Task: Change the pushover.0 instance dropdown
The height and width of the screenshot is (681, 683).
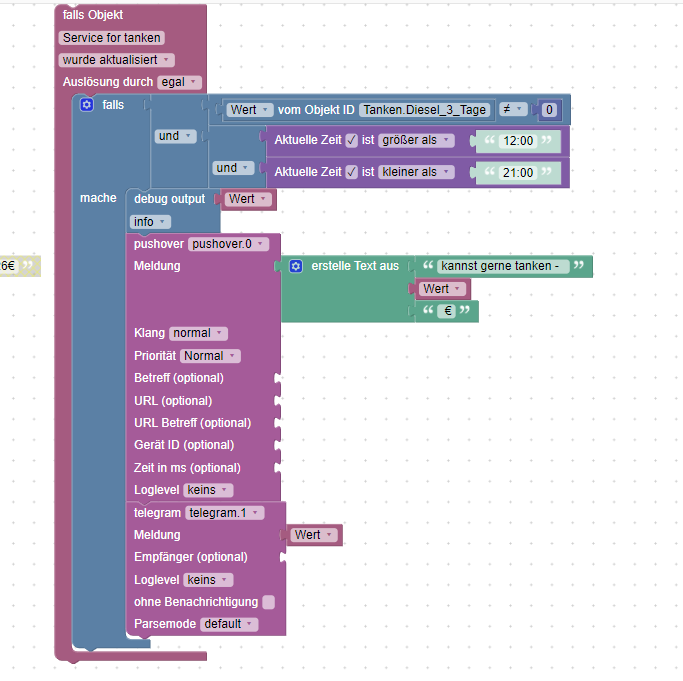Action: click(228, 244)
